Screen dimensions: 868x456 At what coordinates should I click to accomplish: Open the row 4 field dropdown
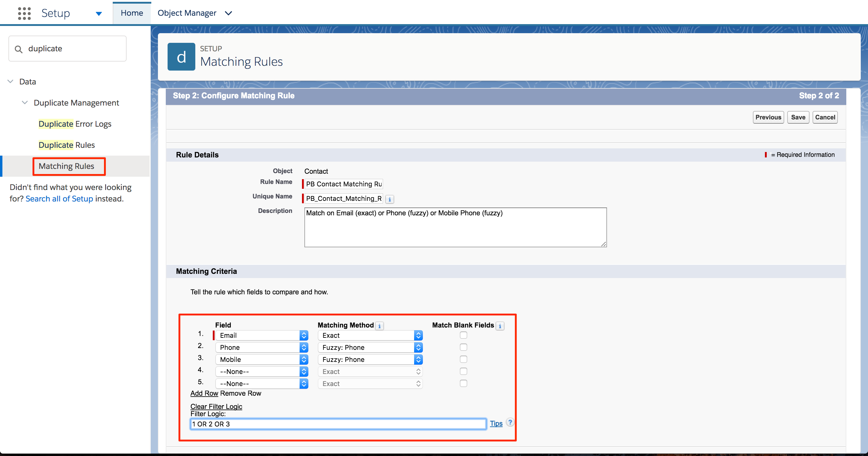(262, 372)
